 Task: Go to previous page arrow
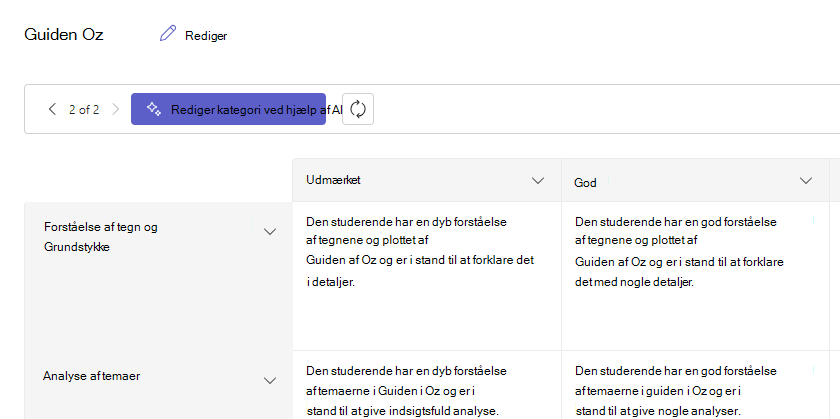[52, 110]
